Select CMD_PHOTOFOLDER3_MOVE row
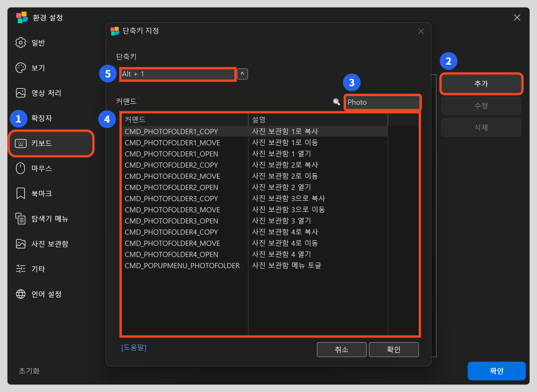The image size is (537, 392). (255, 210)
